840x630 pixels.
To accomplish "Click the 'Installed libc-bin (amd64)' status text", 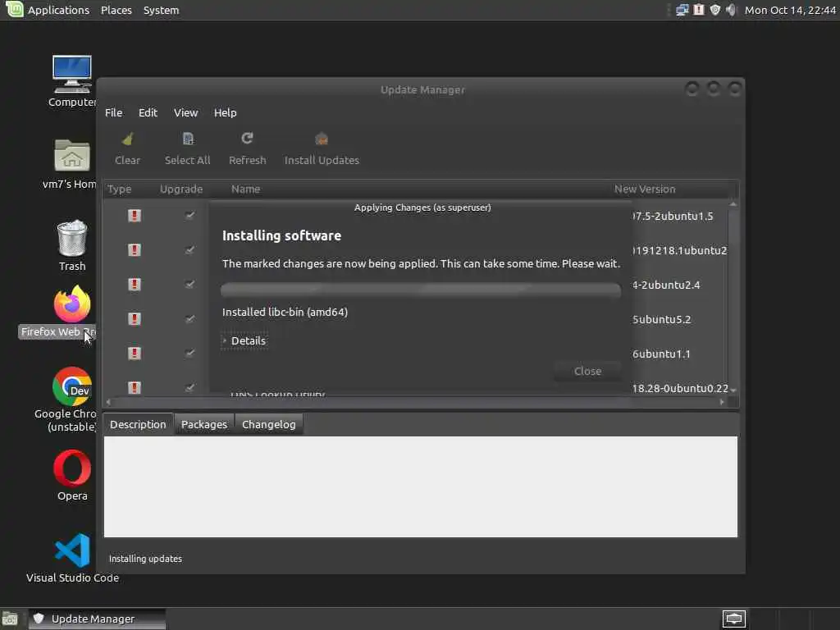I will pos(285,312).
